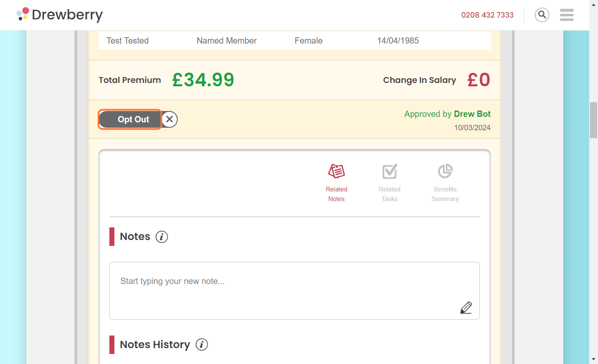This screenshot has width=598, height=364.
Task: Call the 0208 432 7333 number link
Action: click(487, 15)
